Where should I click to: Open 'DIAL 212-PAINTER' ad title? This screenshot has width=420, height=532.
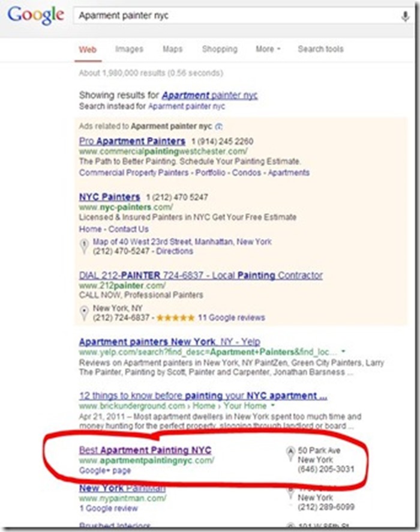click(200, 275)
